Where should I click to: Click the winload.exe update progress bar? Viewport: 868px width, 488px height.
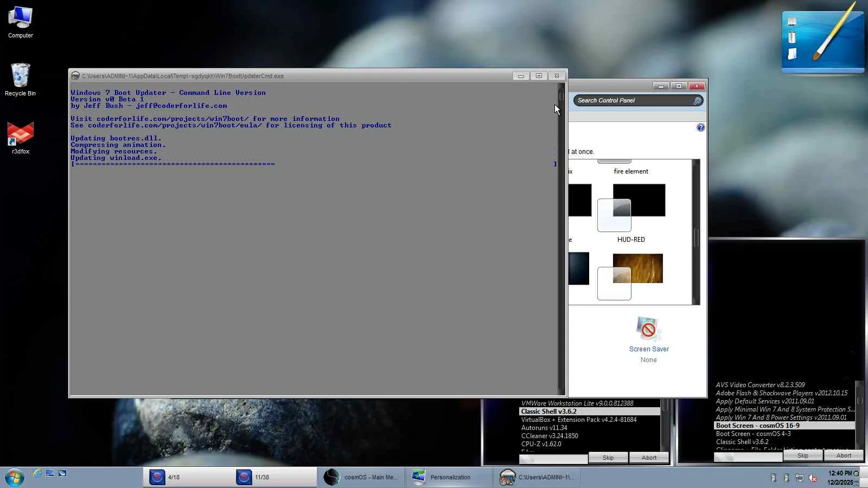point(314,164)
